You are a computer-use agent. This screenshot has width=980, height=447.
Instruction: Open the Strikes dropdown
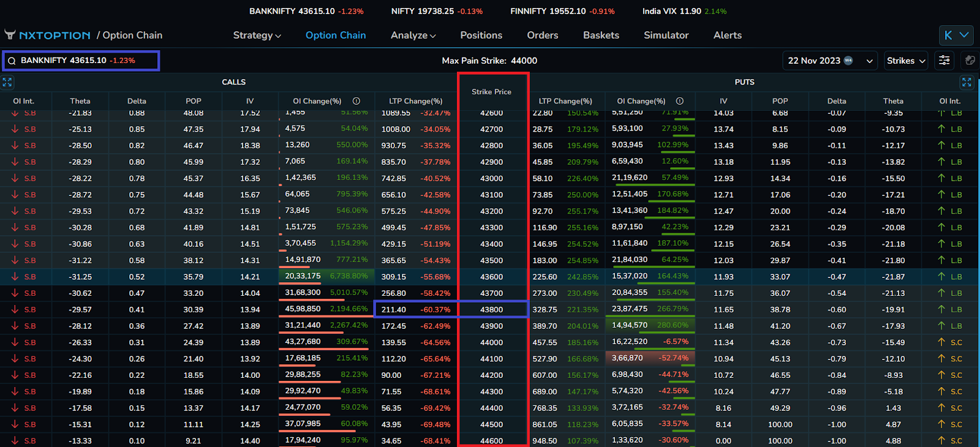(906, 61)
